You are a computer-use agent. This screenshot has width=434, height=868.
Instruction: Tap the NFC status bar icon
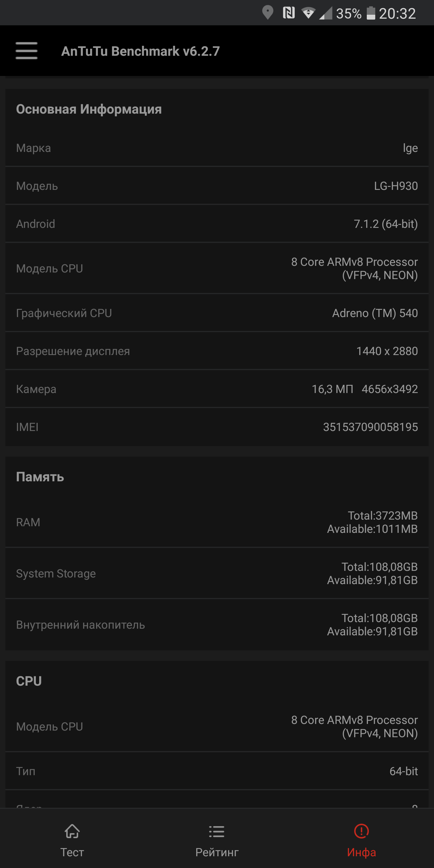pos(288,13)
